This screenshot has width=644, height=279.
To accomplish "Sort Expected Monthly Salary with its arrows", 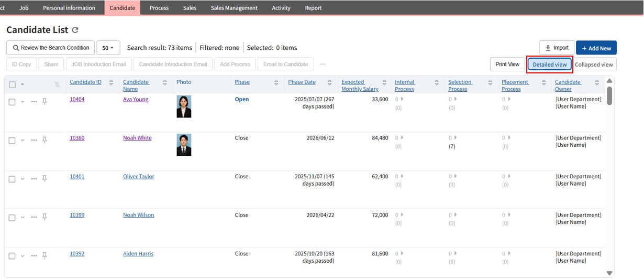I will click(x=384, y=82).
